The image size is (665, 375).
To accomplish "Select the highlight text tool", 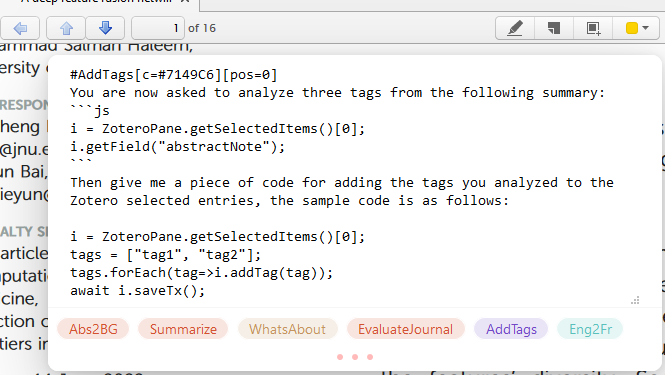I will coord(515,28).
